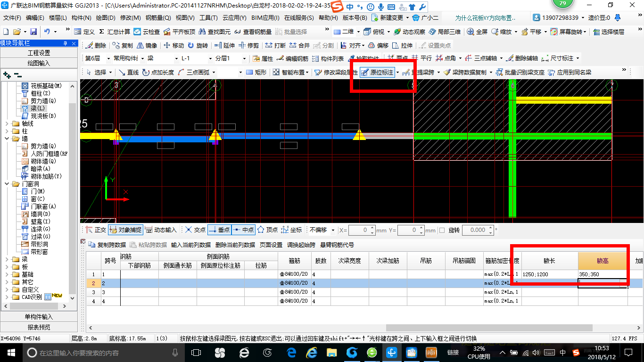Select 点加长度 point plus length tool
This screenshot has height=362, width=644.
[158, 72]
